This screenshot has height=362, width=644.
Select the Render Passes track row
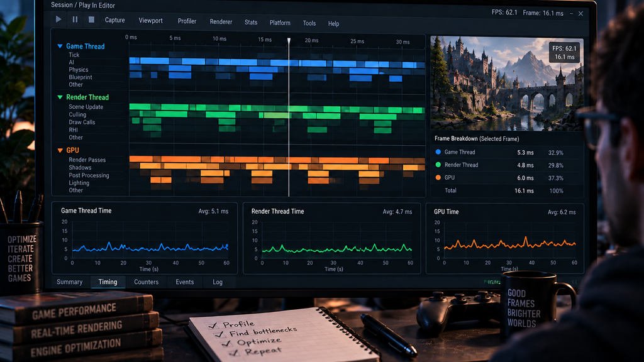pos(87,160)
